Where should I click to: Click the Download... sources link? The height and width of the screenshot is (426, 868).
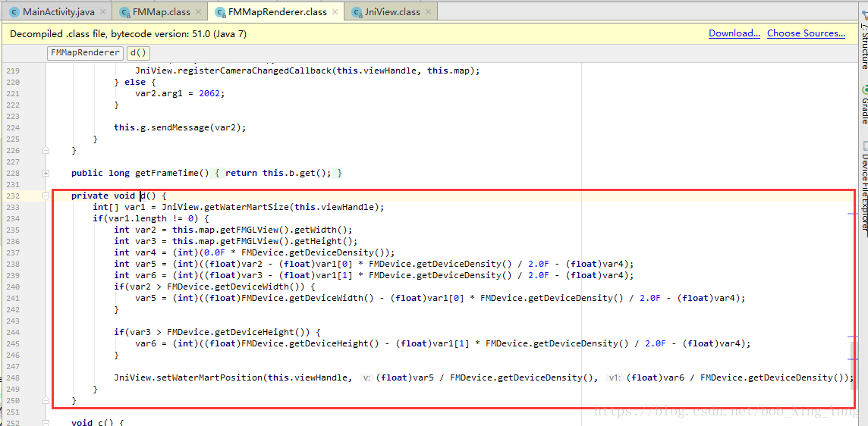(x=734, y=34)
